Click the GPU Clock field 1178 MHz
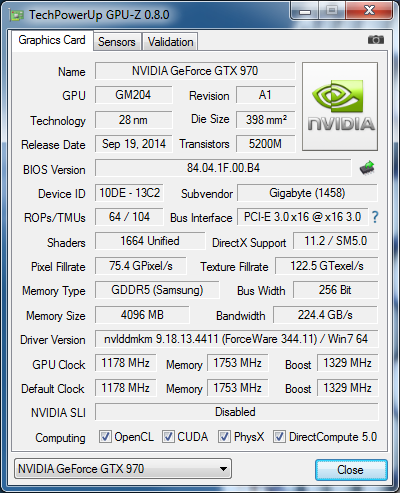The image size is (400, 493). coord(126,363)
